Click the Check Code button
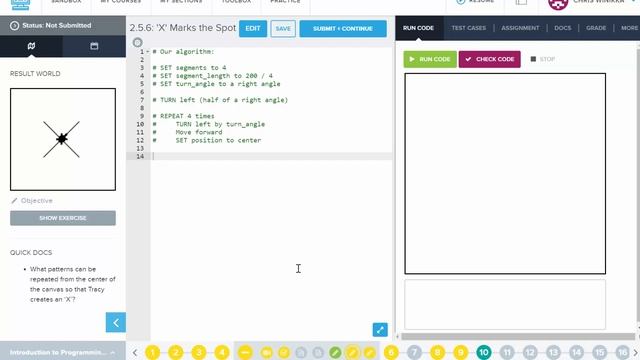 tap(489, 59)
